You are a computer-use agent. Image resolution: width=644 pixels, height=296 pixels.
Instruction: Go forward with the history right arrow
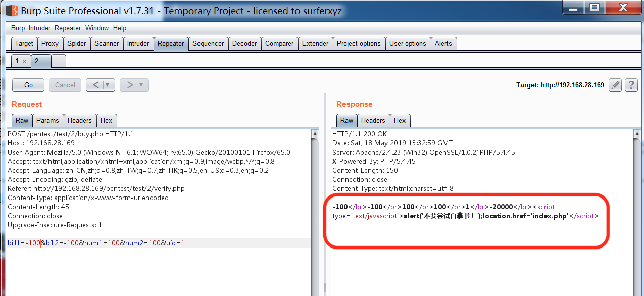coord(129,85)
